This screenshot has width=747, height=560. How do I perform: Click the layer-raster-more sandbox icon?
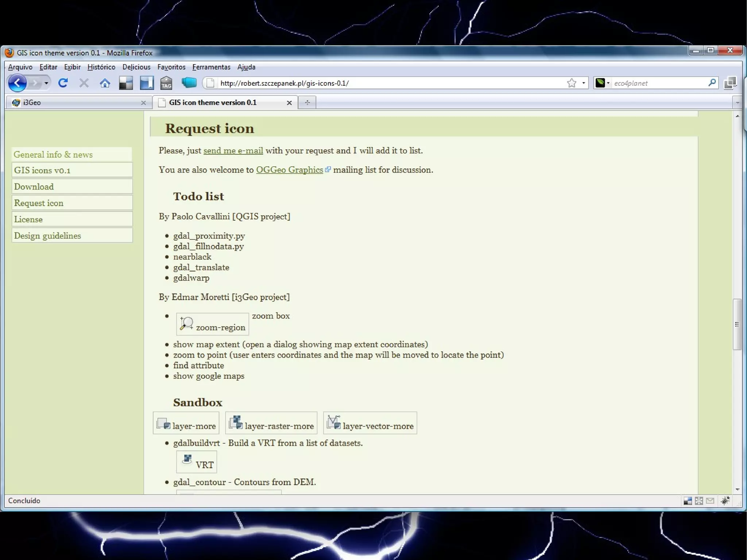point(271,423)
